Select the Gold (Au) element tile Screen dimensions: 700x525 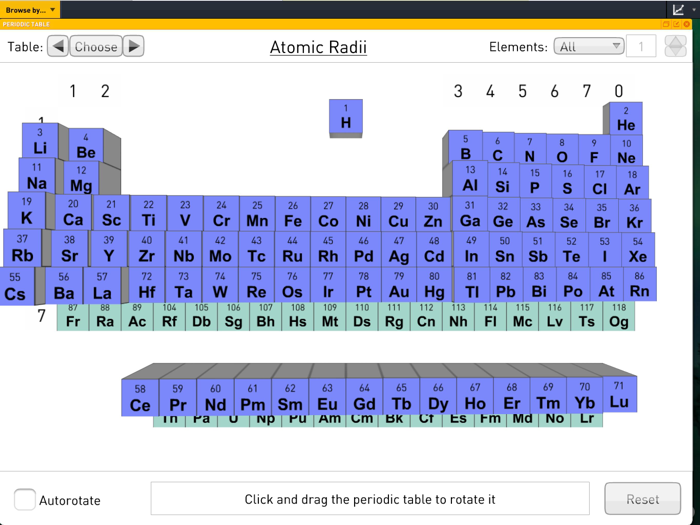pyautogui.click(x=399, y=284)
